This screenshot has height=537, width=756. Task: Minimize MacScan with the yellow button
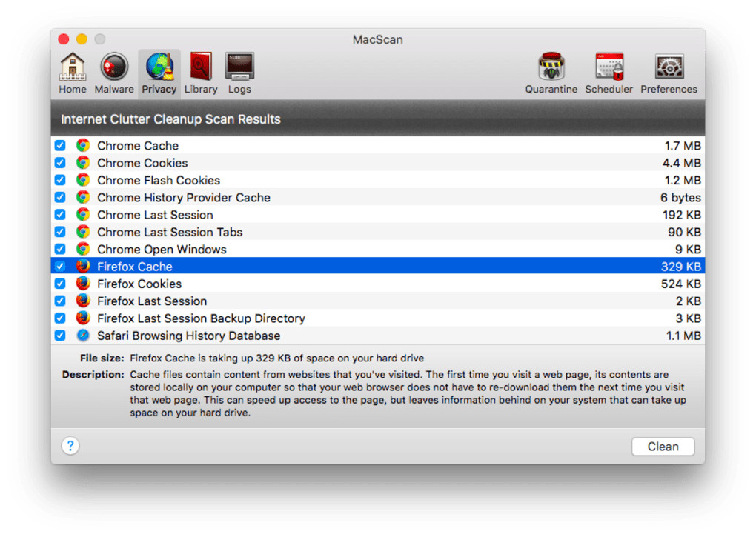(x=82, y=39)
